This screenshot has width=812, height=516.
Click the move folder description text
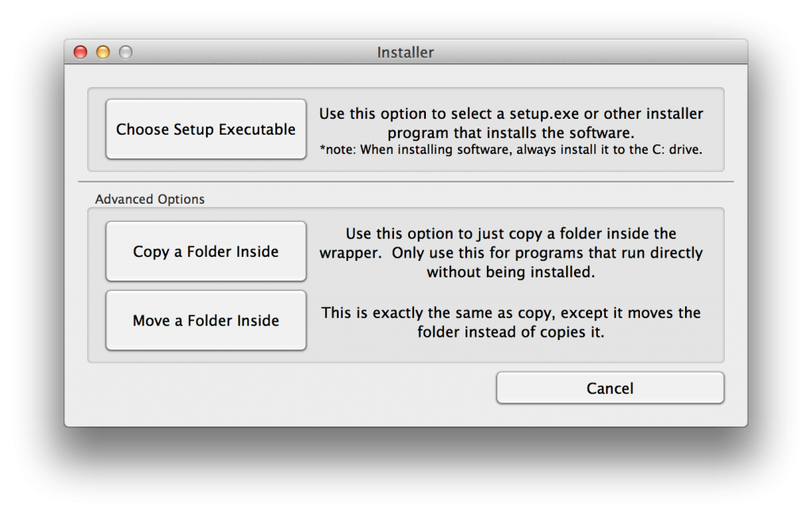[x=511, y=322]
